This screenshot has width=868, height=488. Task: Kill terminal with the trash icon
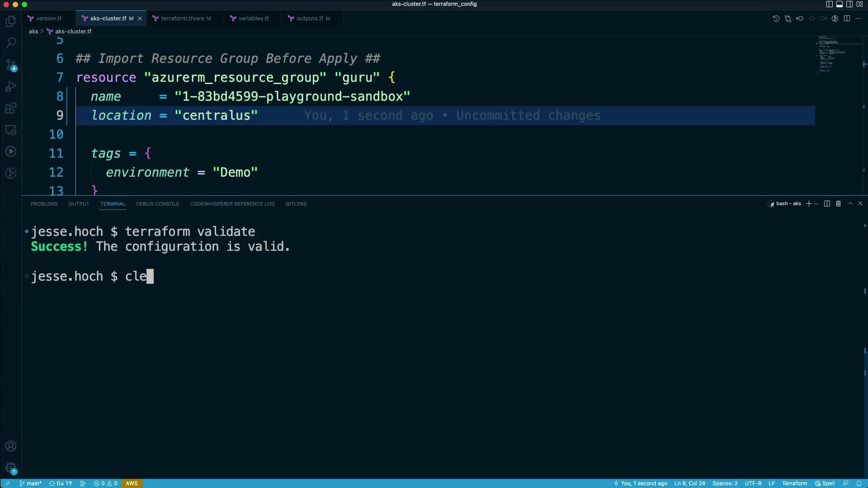[x=838, y=204]
